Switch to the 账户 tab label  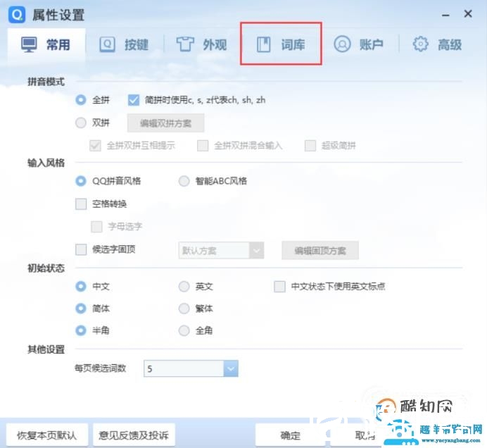click(x=371, y=45)
